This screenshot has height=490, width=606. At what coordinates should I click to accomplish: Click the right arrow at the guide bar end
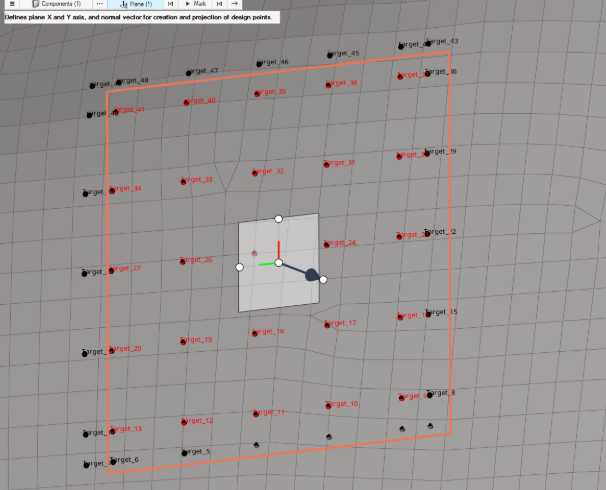pos(235,4)
